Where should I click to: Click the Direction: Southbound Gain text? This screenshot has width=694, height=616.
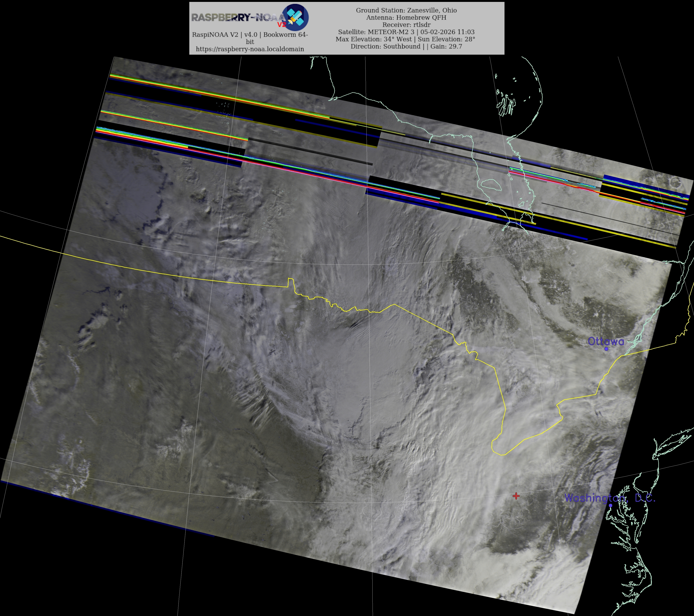pyautogui.click(x=406, y=46)
